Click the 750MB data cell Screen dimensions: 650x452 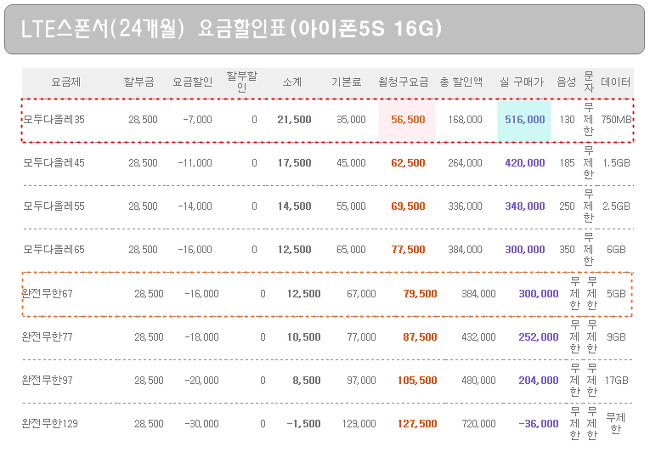[x=616, y=119]
